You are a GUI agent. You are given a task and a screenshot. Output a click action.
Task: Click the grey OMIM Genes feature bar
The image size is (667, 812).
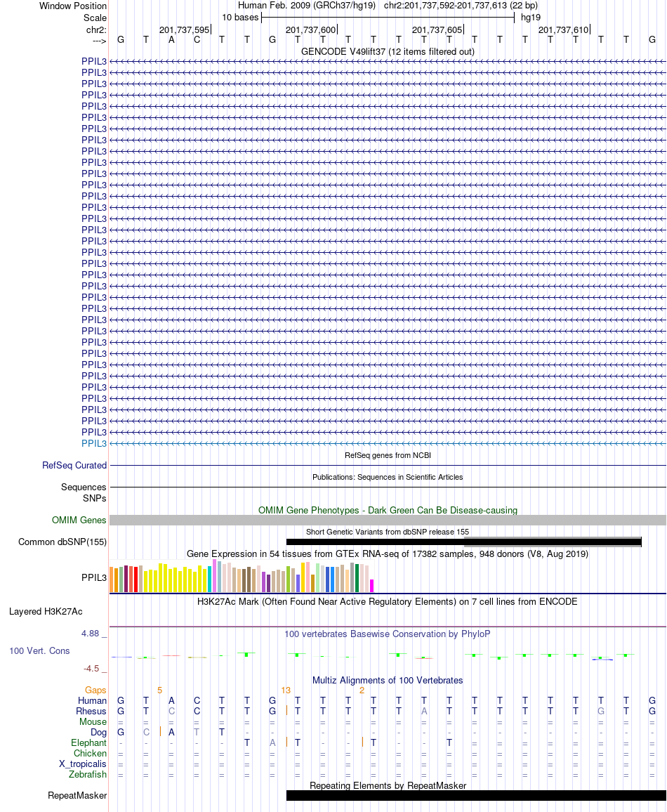coord(388,520)
